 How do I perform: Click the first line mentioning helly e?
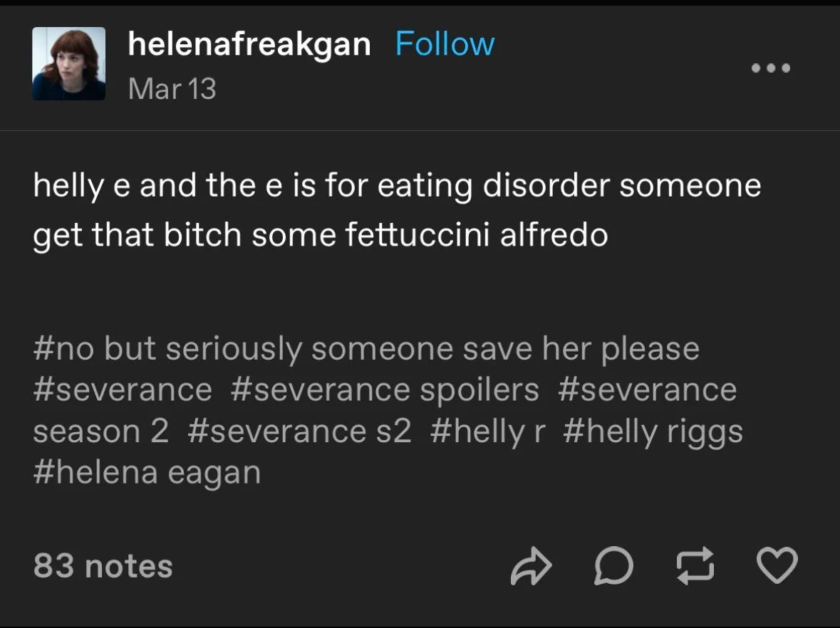[x=397, y=185]
